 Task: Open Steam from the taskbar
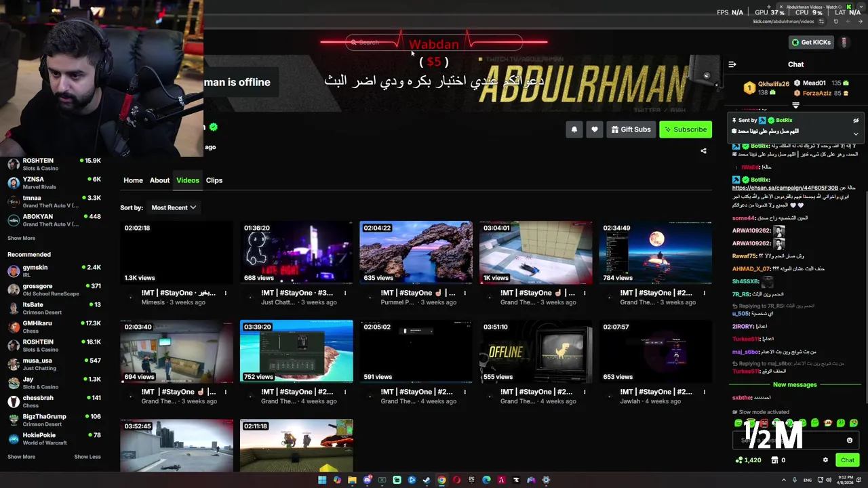pos(427,480)
